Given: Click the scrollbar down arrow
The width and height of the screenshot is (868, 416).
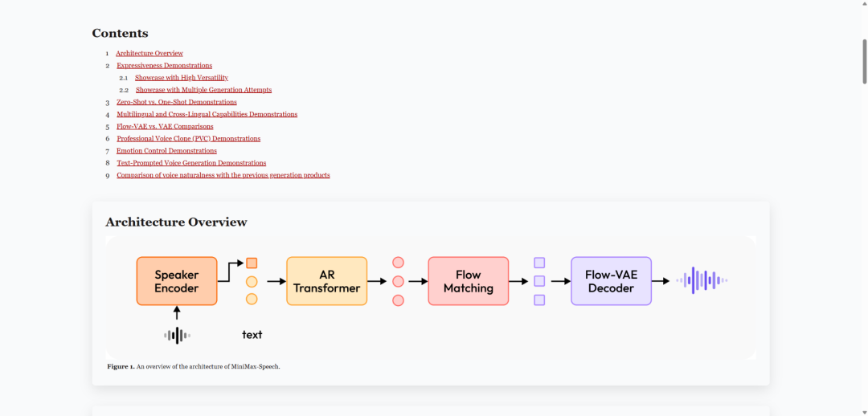Looking at the screenshot, I should 864,413.
